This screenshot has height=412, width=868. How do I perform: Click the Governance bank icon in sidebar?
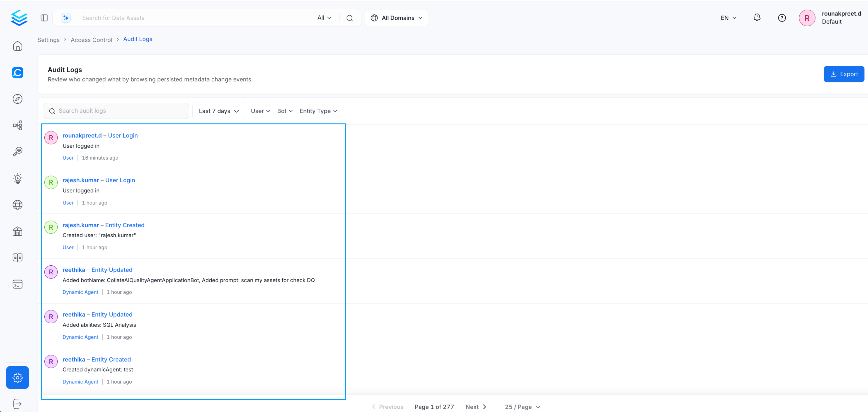17,231
